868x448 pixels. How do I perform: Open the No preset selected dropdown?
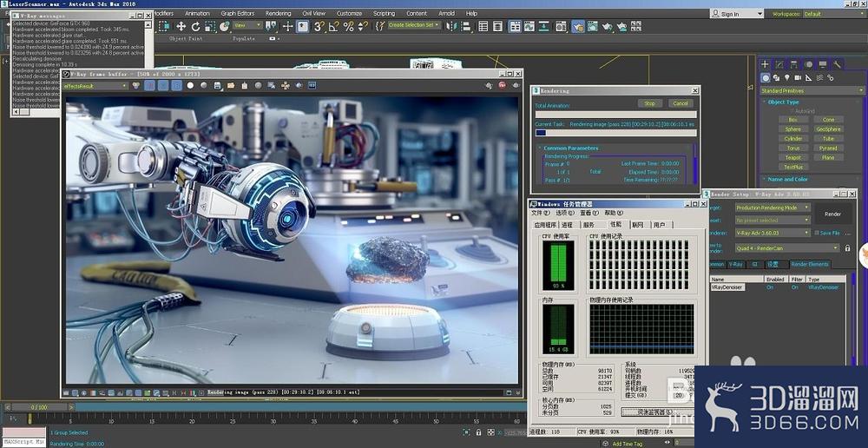773,221
